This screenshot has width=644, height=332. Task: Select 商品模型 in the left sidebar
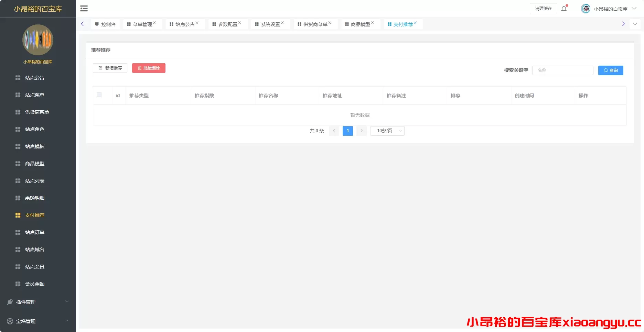pos(34,164)
